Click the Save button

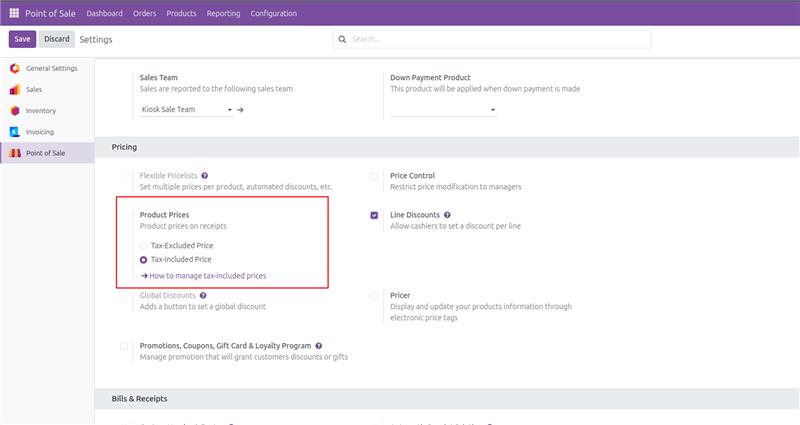(22, 39)
